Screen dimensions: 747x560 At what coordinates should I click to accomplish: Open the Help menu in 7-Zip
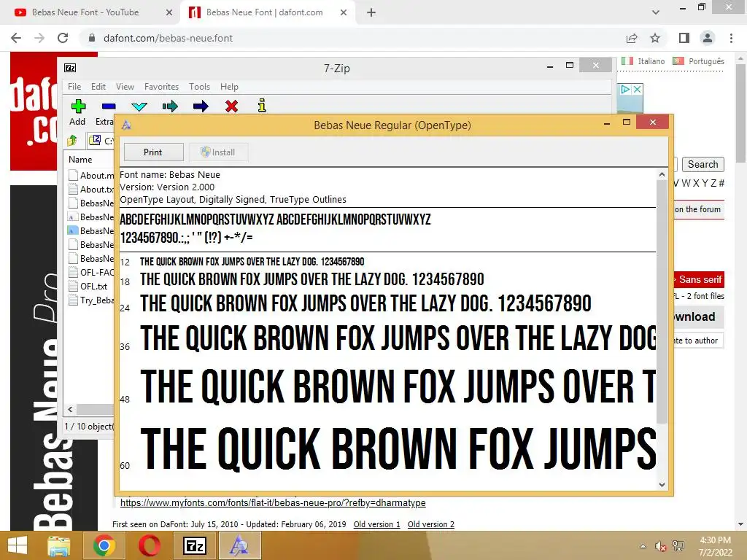coord(229,87)
